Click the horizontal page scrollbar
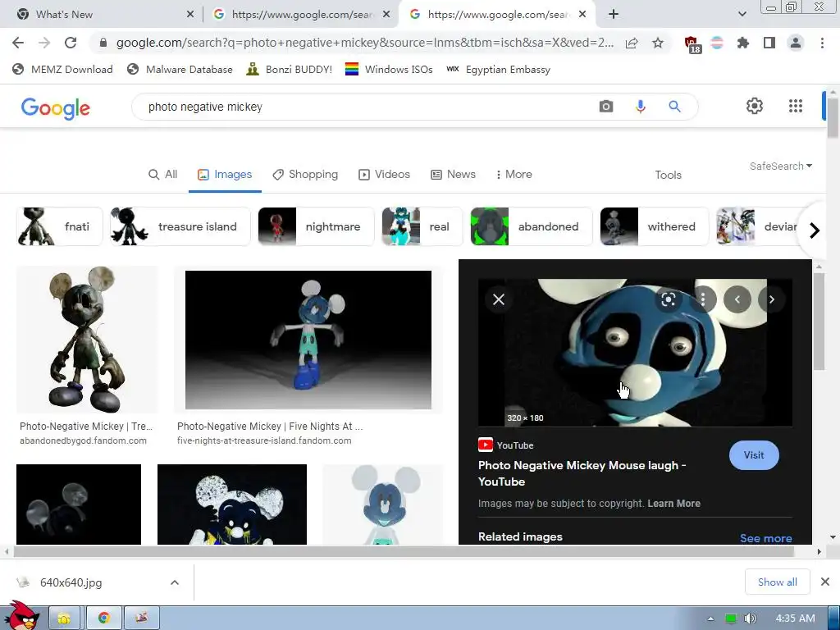 click(404, 551)
